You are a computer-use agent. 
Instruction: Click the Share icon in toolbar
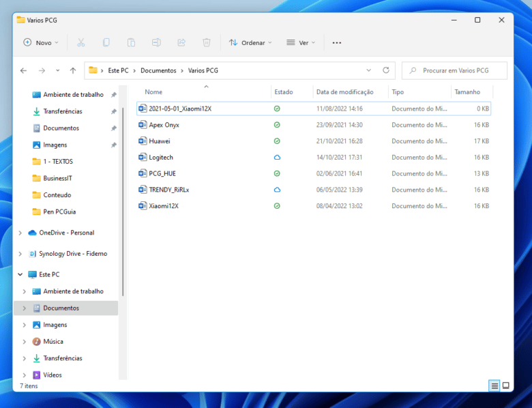point(181,42)
